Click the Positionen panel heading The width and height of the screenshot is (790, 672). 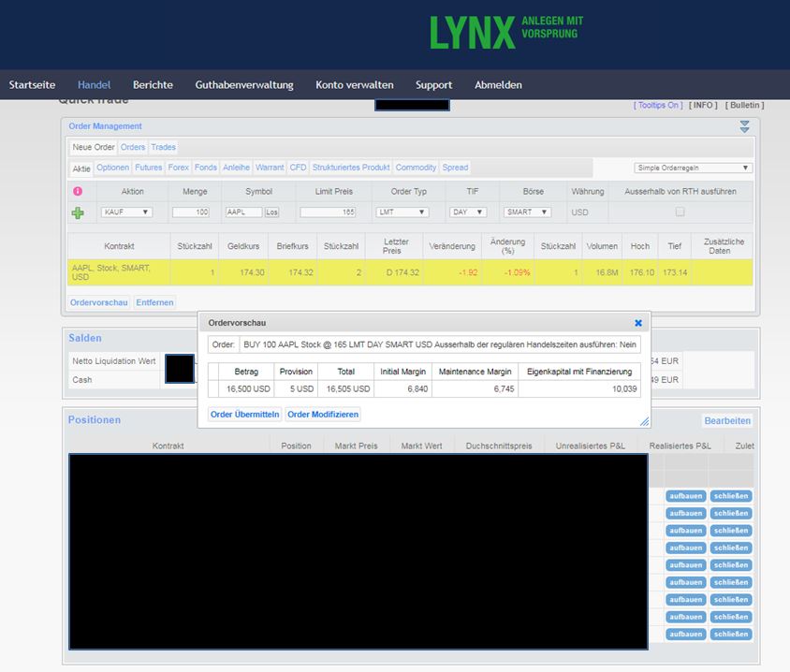[x=95, y=419]
